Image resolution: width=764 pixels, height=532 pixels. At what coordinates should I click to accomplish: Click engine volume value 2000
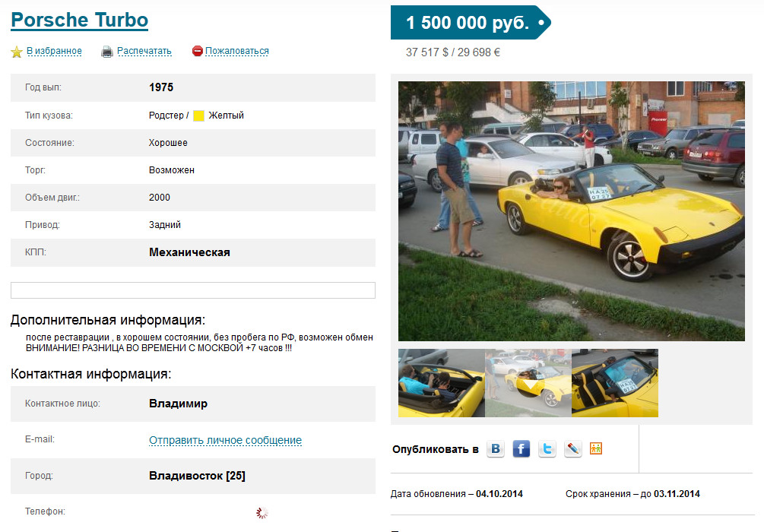point(160,198)
